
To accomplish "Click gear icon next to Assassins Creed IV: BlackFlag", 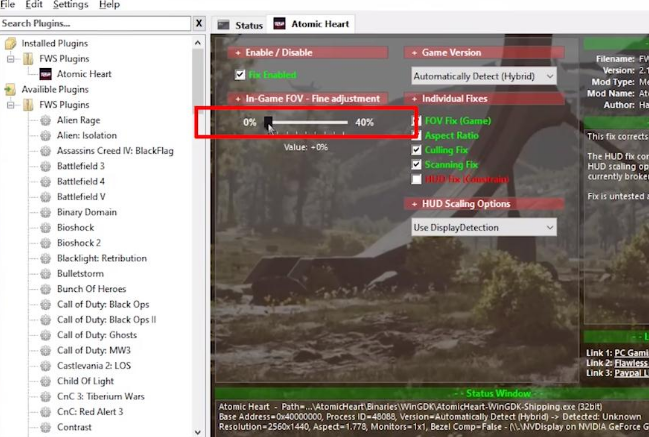I will click(x=46, y=151).
